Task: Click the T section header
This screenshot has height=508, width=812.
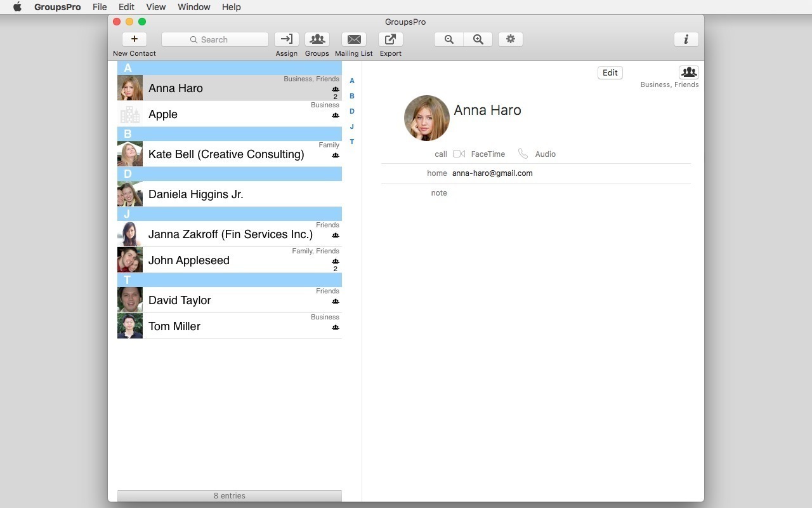Action: (230, 280)
